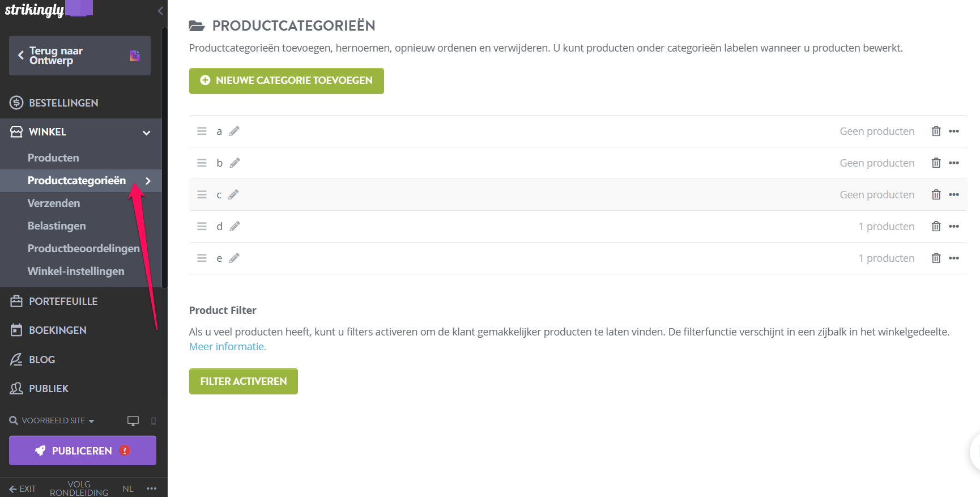Switch to mobile preview icon
This screenshot has width=980, height=497.
point(154,421)
